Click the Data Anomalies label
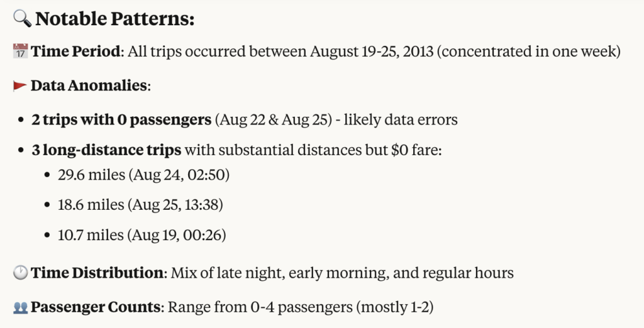 89,85
